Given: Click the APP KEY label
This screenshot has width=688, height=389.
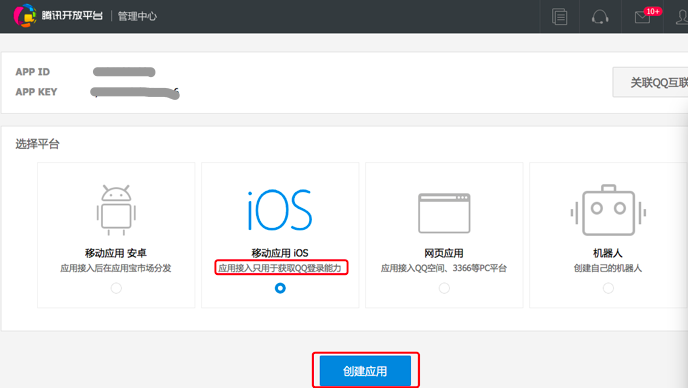Looking at the screenshot, I should [x=36, y=92].
